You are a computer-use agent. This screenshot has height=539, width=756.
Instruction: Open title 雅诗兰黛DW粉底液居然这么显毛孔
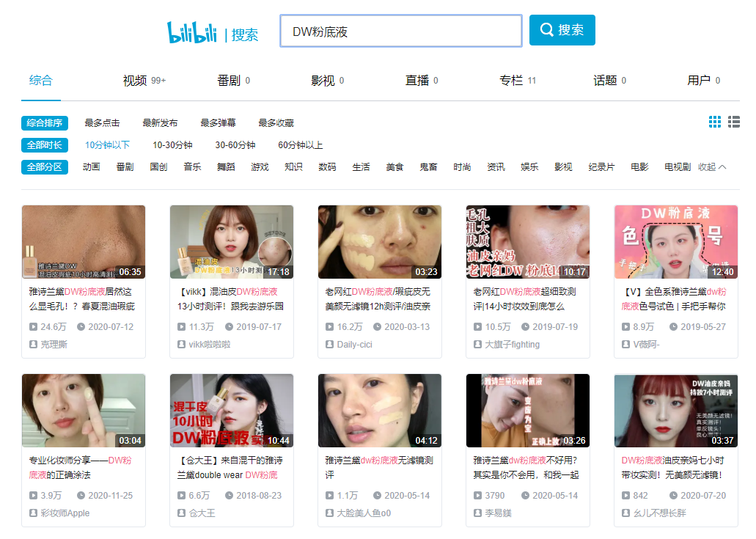point(82,299)
